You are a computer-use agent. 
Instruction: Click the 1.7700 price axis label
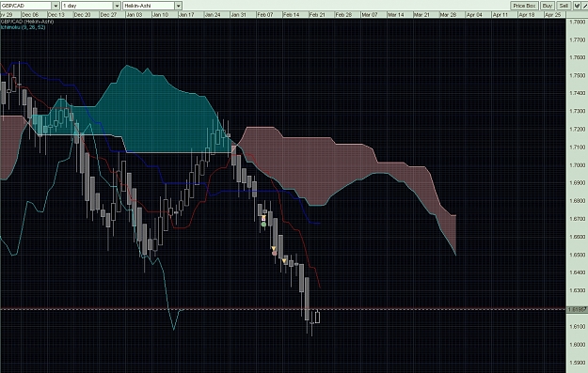click(578, 39)
